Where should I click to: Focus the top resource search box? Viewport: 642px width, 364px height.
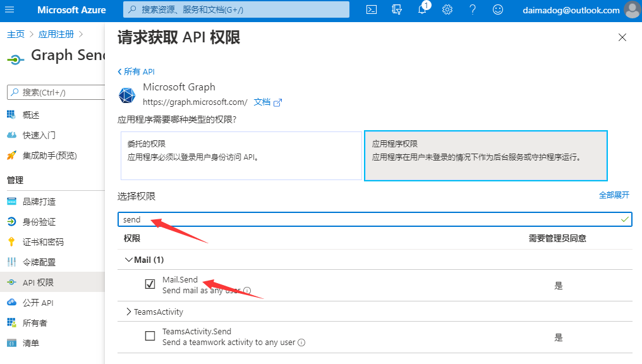[x=236, y=9]
